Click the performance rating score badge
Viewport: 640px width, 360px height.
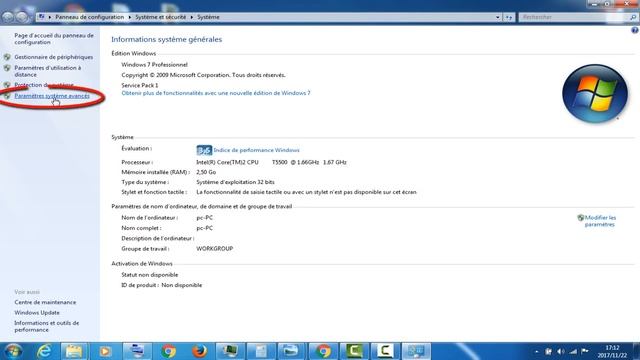[204, 150]
